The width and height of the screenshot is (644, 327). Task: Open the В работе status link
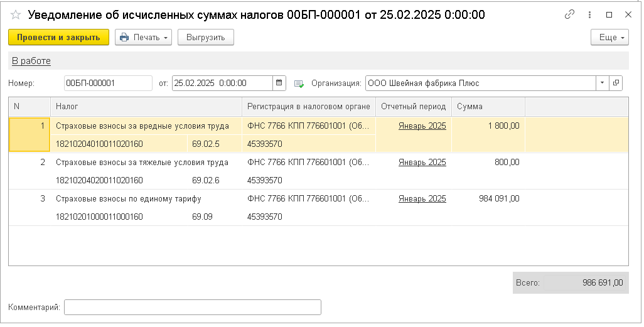[31, 61]
